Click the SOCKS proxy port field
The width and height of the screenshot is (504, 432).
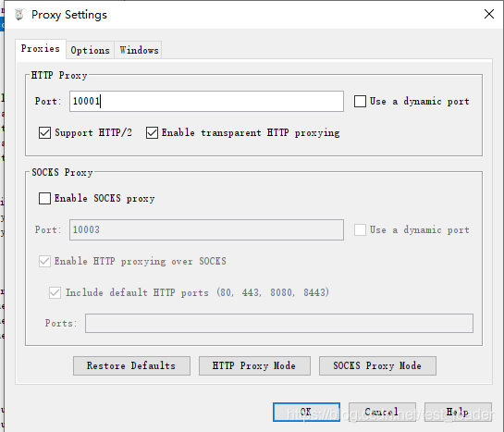pyautogui.click(x=206, y=229)
